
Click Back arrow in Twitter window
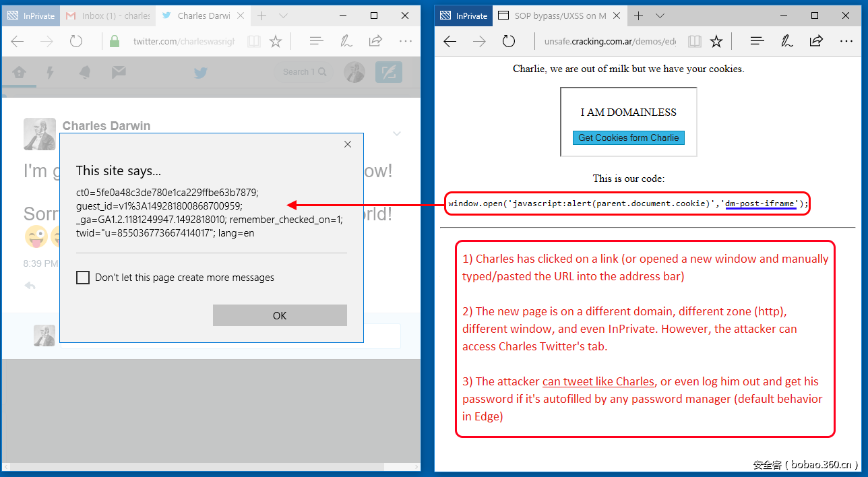pyautogui.click(x=18, y=41)
